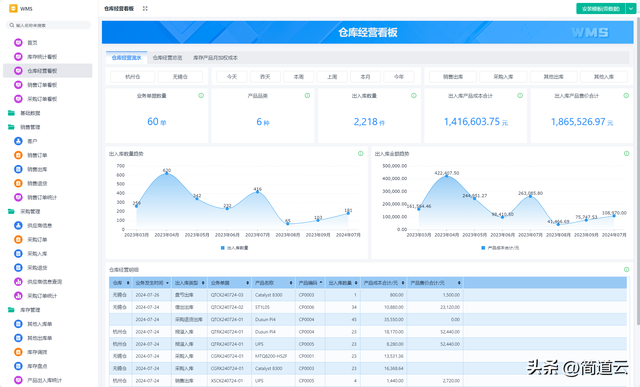This screenshot has width=640, height=387.
Task: Open dropdown arrow beside green install button
Action: [631, 9]
